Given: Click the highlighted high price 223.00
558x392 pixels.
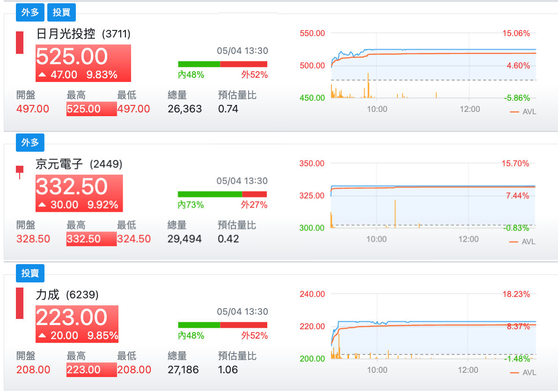Looking at the screenshot, I should tap(91, 369).
